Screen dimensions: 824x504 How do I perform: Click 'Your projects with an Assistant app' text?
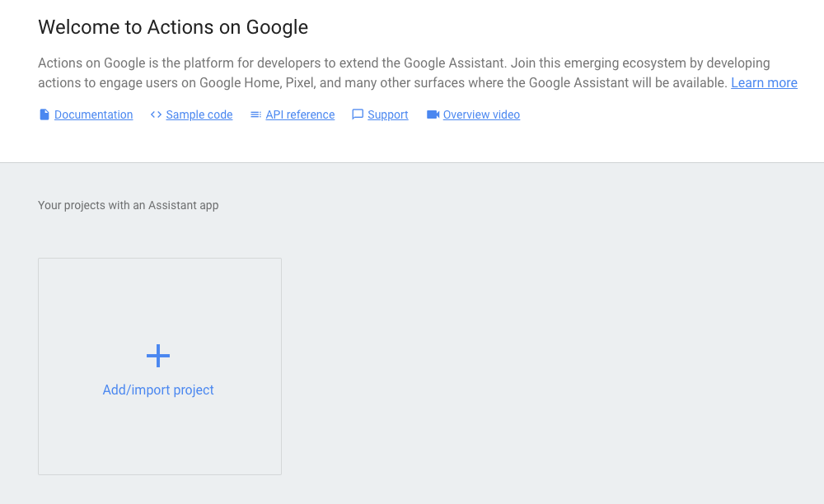(x=129, y=205)
